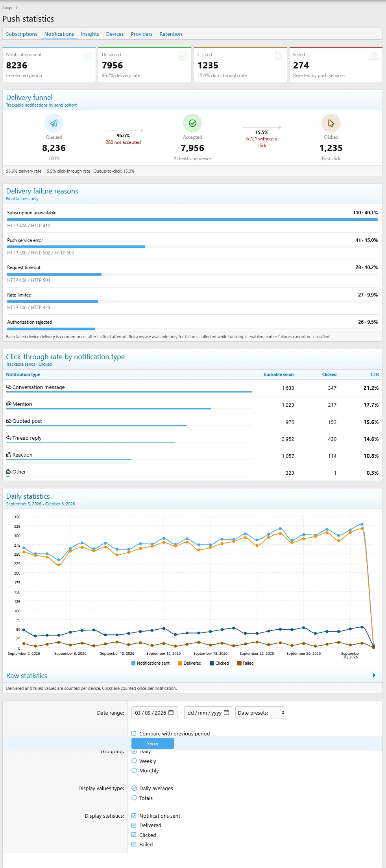Open calendar picker for start date
Screen dimensions: 386x868
[171, 713]
